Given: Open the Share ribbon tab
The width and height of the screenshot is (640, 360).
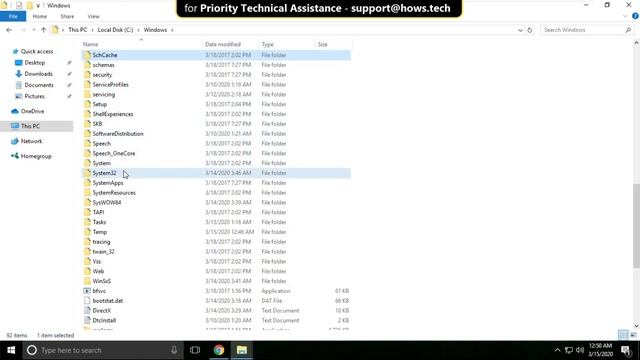Looking at the screenshot, I should point(67,16).
